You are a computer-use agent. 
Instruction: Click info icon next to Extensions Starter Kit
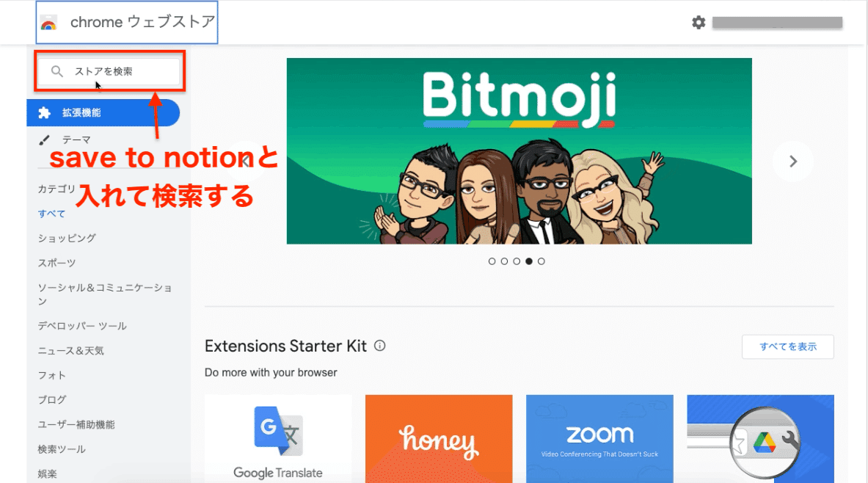pyautogui.click(x=380, y=346)
